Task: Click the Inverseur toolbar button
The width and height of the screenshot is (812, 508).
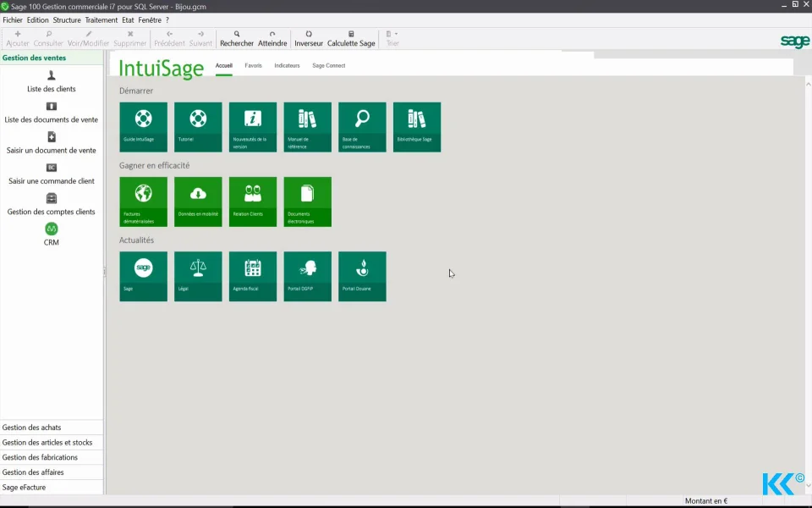Action: [309, 39]
